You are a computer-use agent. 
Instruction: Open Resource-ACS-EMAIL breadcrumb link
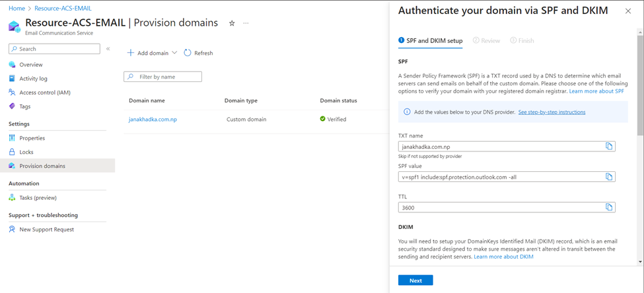coord(63,8)
